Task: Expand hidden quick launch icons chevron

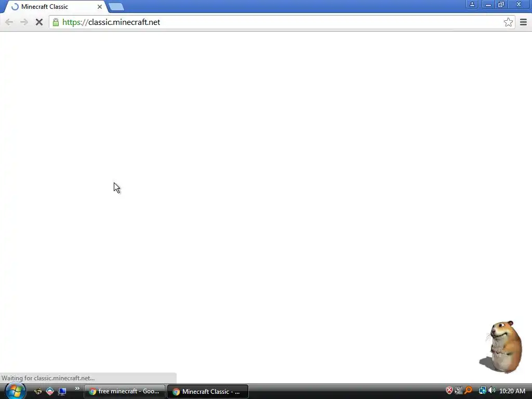Action: pyautogui.click(x=77, y=389)
